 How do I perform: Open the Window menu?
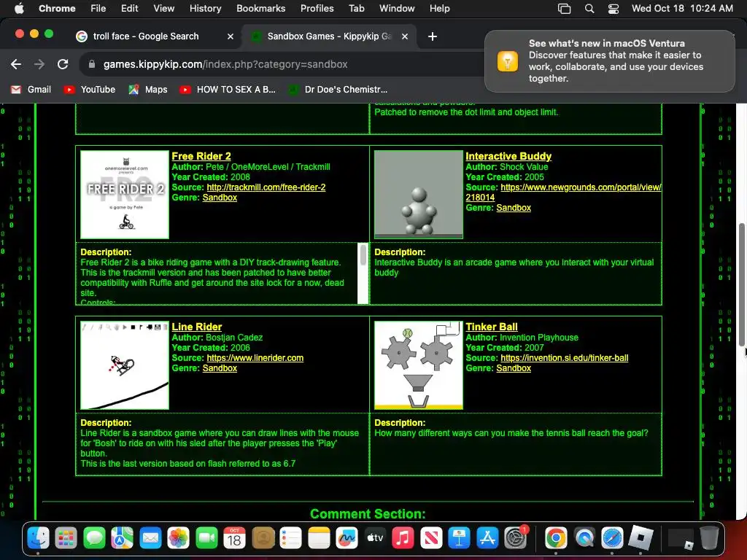pyautogui.click(x=397, y=9)
